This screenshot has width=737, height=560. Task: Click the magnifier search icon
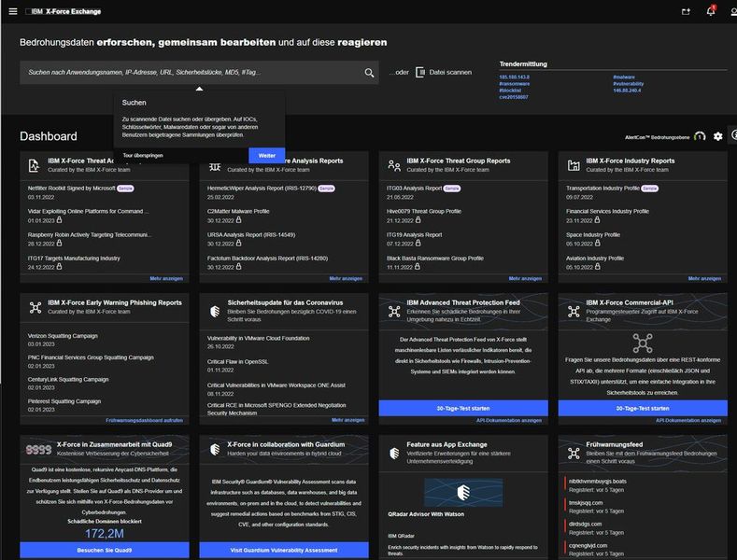coord(370,73)
